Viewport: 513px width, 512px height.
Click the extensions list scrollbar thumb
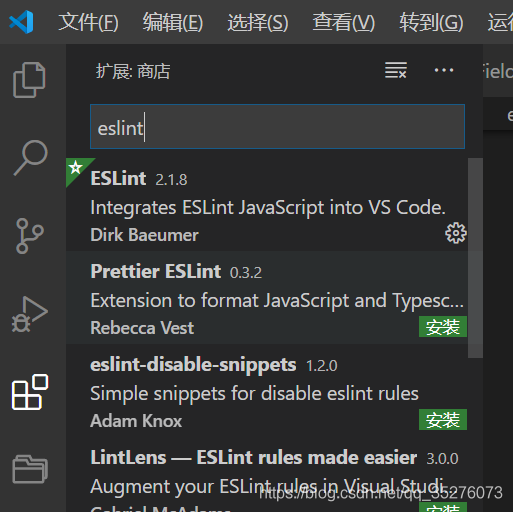475,258
